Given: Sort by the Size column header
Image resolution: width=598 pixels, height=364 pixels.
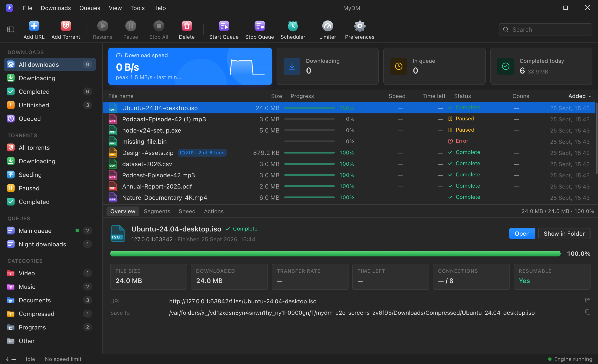Looking at the screenshot, I should point(276,96).
